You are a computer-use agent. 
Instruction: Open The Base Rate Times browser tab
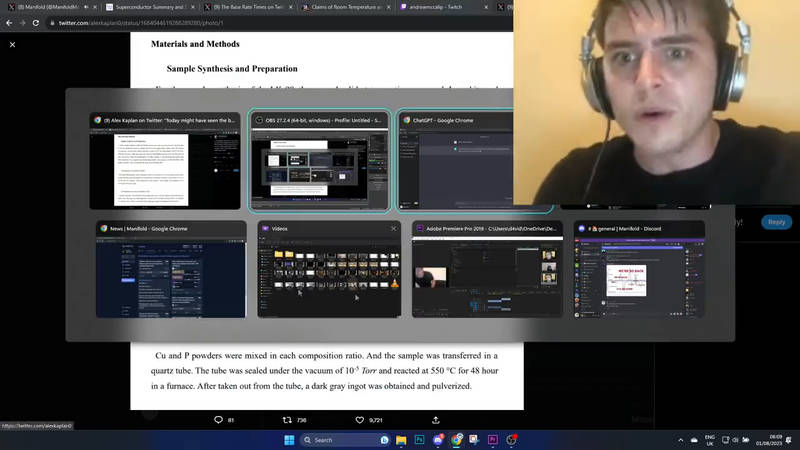pyautogui.click(x=247, y=7)
